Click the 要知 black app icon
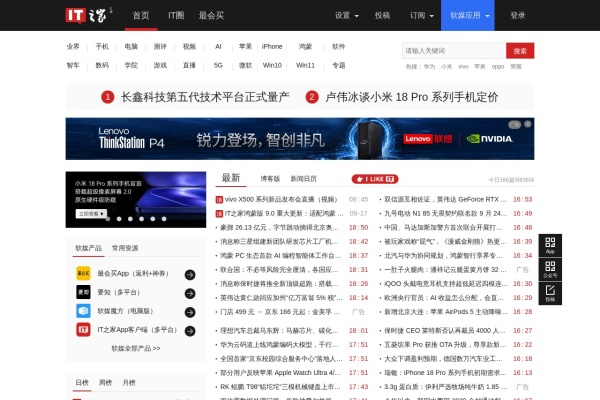600x400 pixels. pos(83,292)
